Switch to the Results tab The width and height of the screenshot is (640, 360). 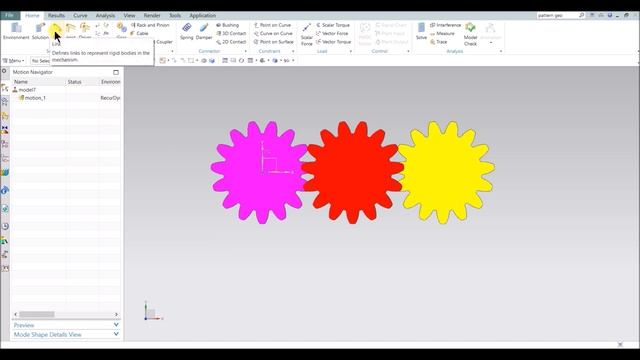pyautogui.click(x=56, y=15)
